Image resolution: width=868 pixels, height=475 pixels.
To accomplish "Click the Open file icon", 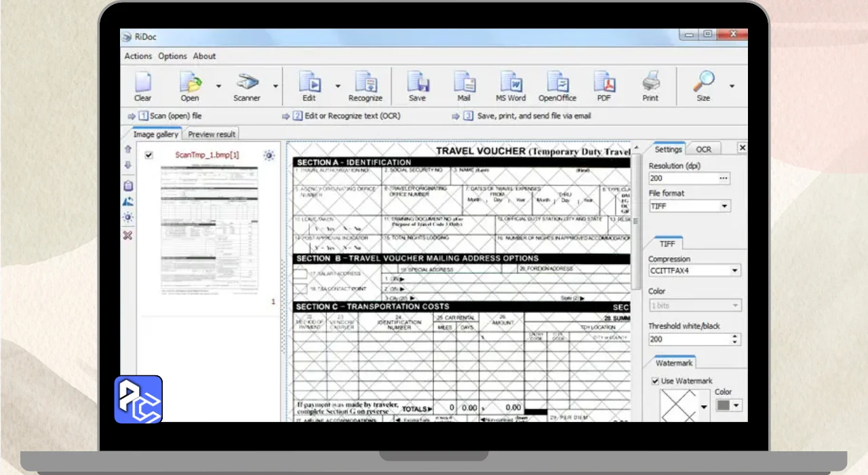I will click(190, 82).
